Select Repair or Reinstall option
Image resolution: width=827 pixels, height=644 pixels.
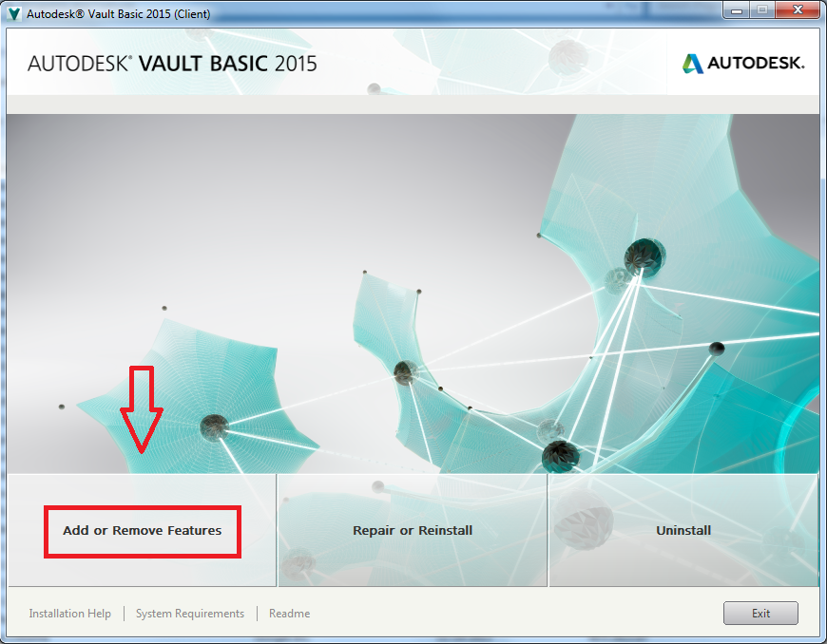click(x=413, y=530)
